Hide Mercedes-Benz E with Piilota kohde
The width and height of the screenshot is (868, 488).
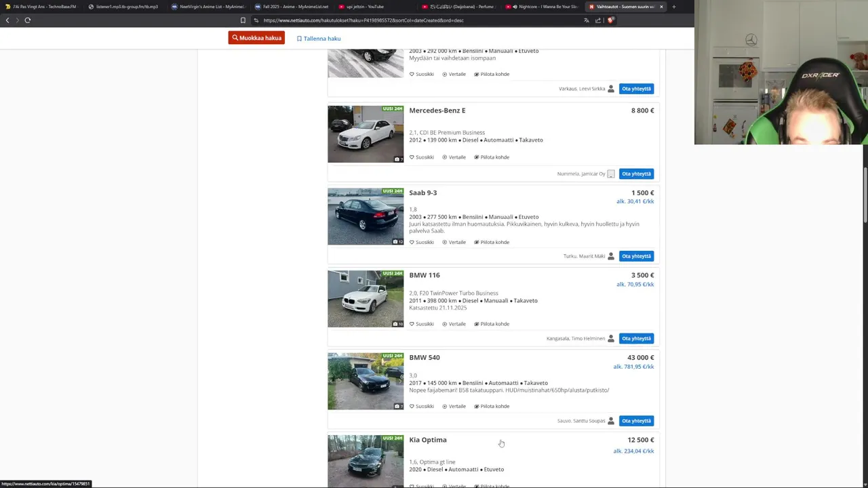coord(492,157)
